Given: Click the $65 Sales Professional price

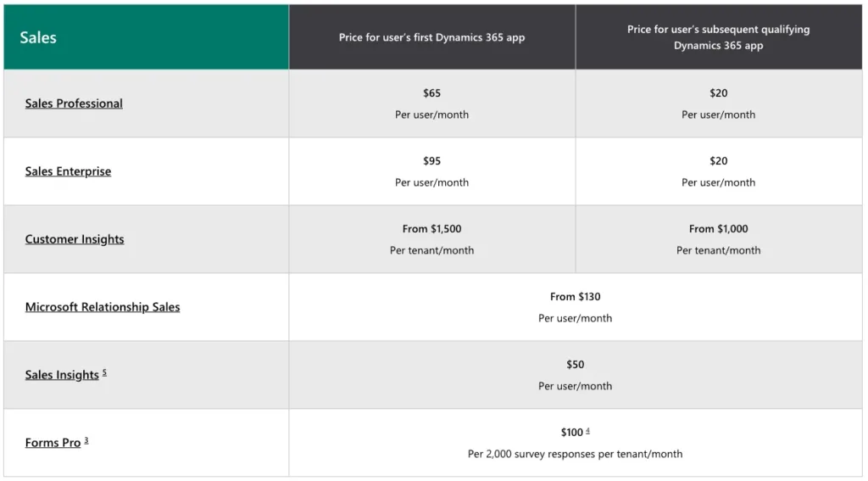Looking at the screenshot, I should coord(431,93).
